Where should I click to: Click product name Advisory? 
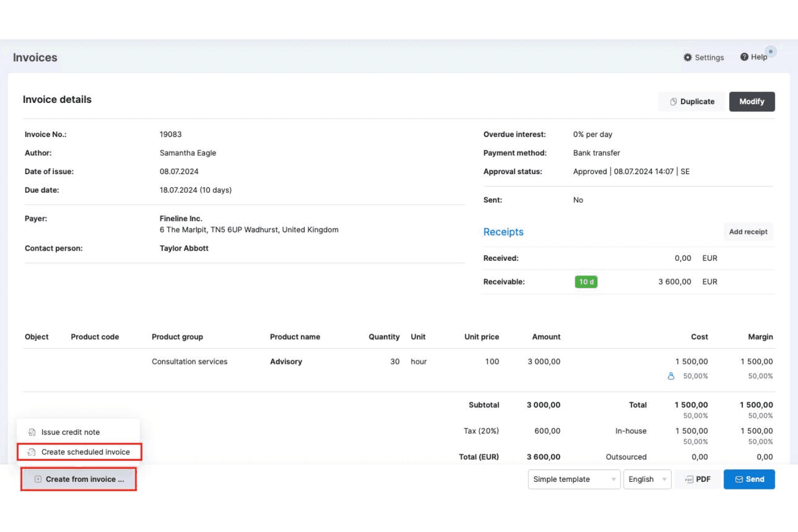pyautogui.click(x=286, y=362)
